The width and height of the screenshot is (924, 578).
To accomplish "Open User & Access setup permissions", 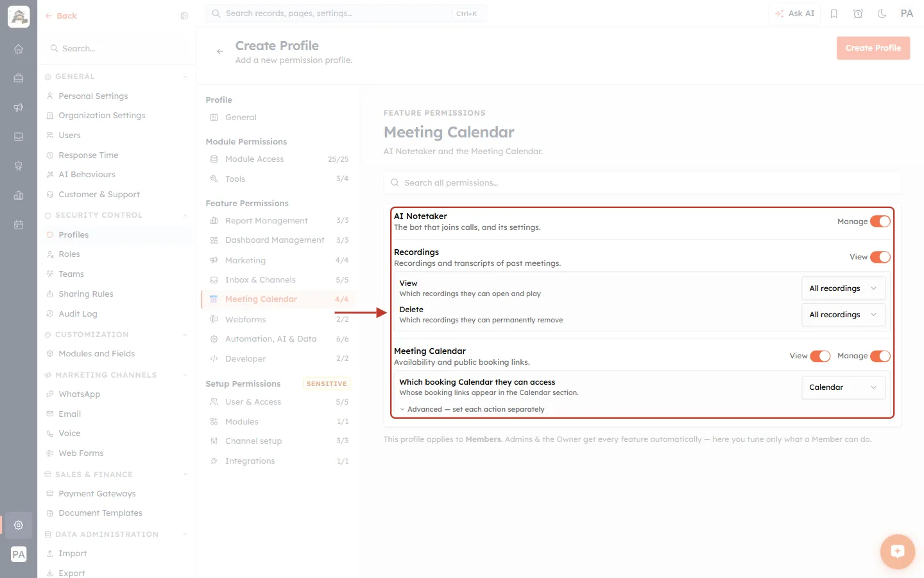I will click(x=278, y=402).
